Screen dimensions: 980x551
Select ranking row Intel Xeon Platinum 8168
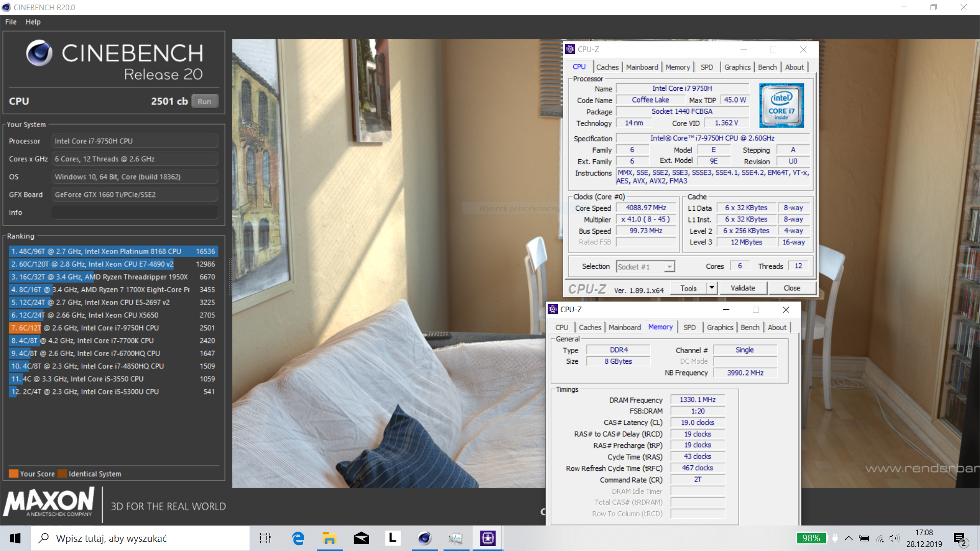coord(113,252)
